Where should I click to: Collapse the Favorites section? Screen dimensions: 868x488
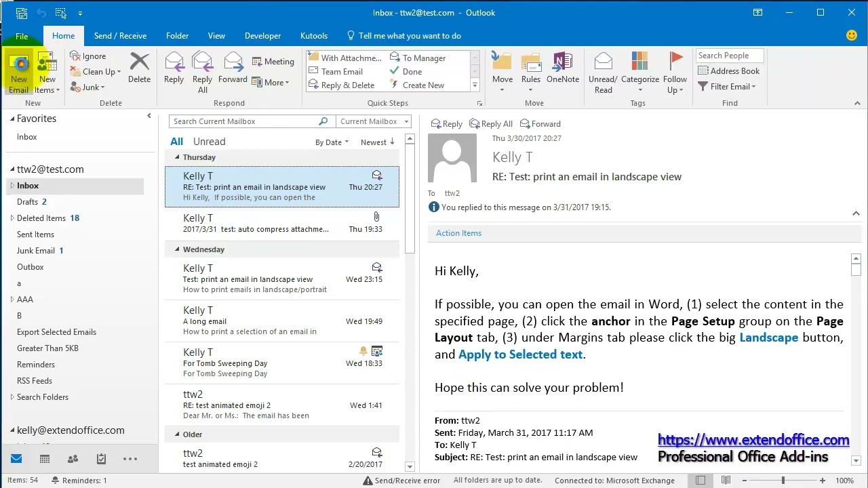[x=12, y=119]
